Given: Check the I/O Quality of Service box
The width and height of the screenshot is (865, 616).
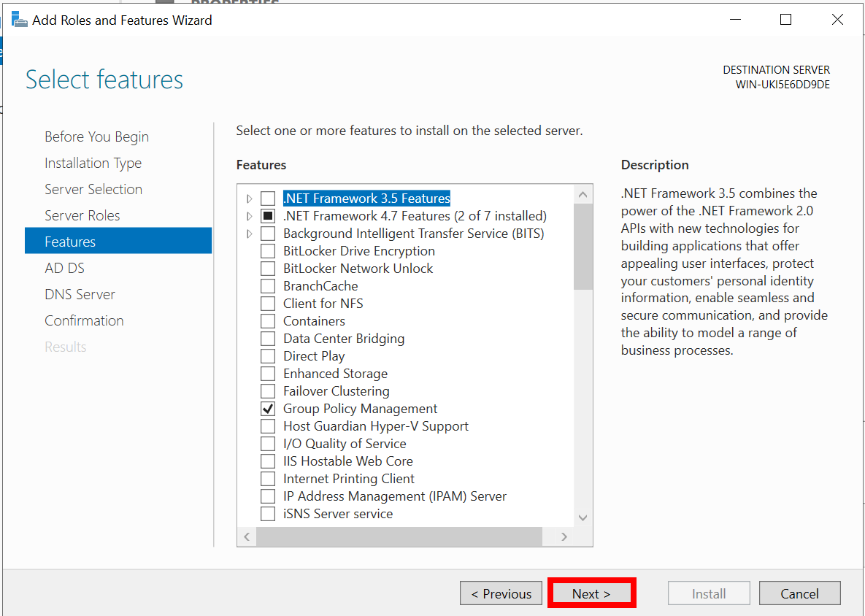Looking at the screenshot, I should 268,444.
